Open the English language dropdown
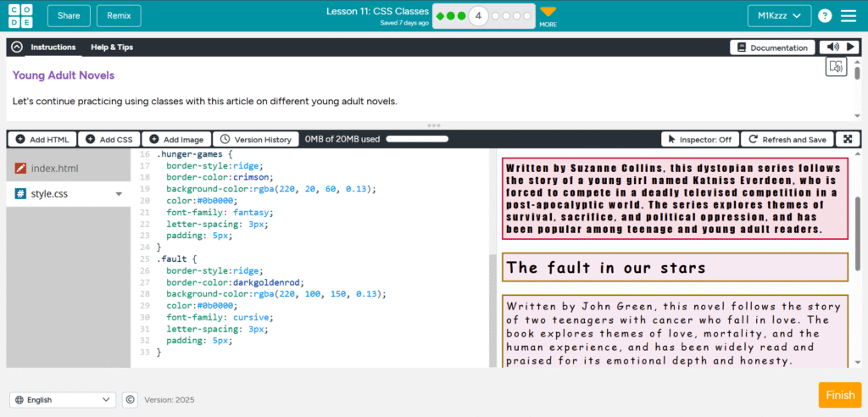The image size is (868, 417). point(63,399)
